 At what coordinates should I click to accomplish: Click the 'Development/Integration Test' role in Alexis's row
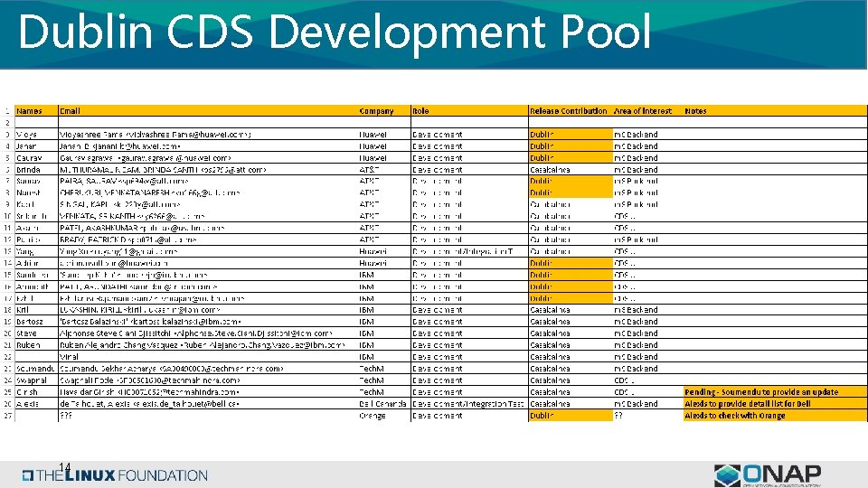pyautogui.click(x=468, y=403)
